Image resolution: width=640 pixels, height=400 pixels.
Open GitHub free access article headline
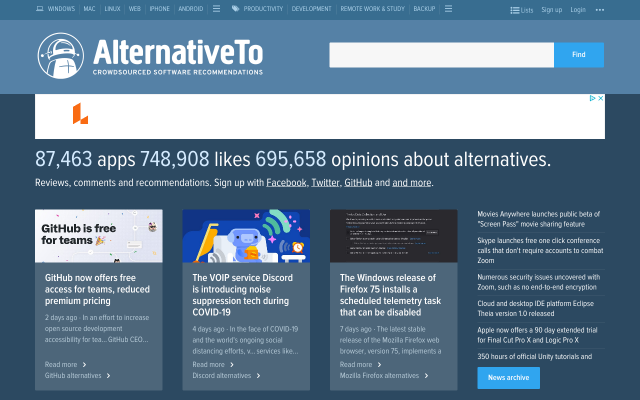click(97, 289)
